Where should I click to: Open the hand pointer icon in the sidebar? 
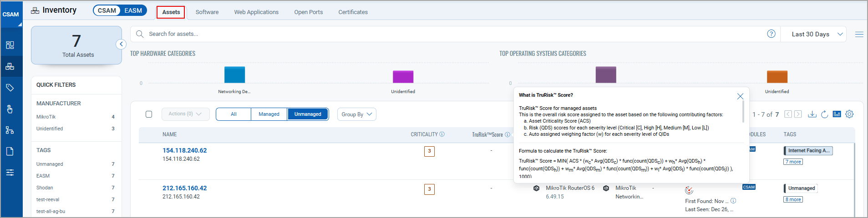pos(10,109)
